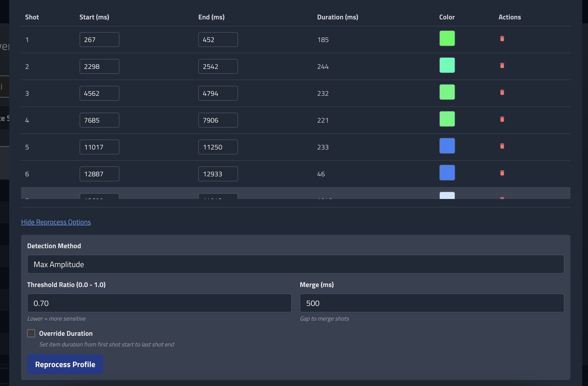Click the trash icon for shot 4

502,119
